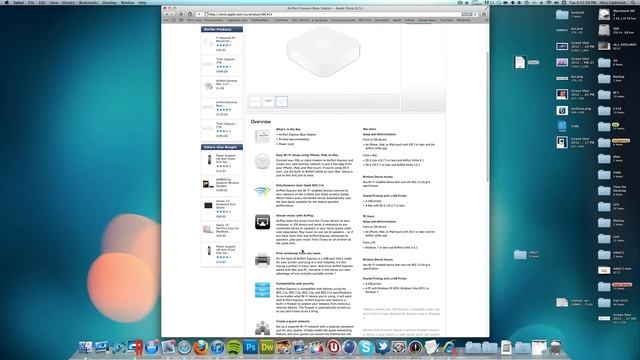
Task: Open the Edit menu
Action: pos(42,2)
